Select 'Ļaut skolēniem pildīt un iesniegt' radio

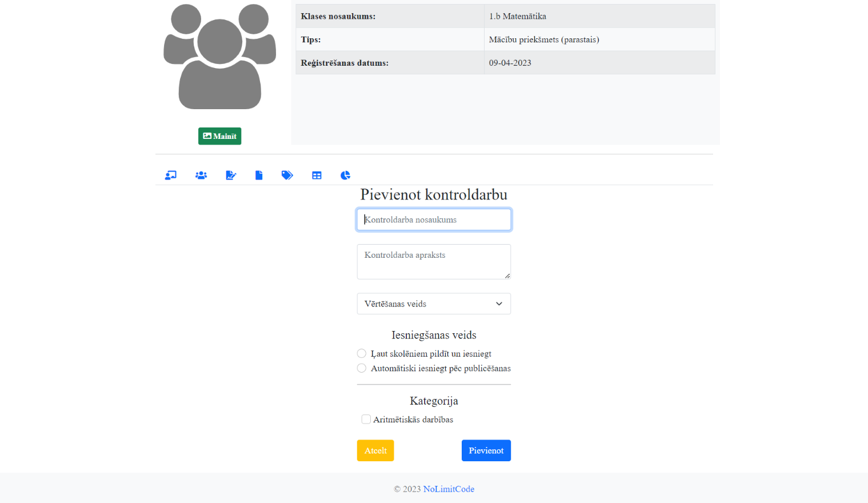tap(362, 354)
